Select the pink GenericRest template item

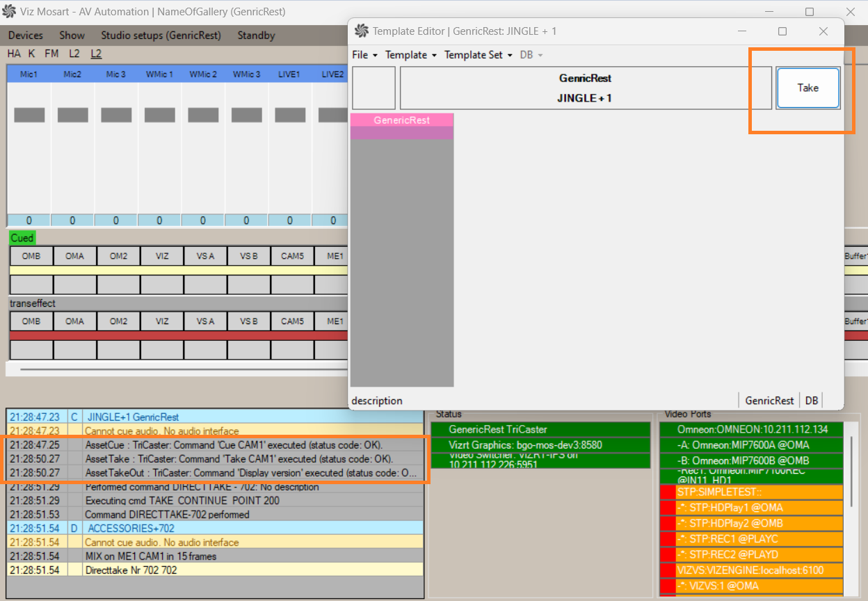point(402,120)
